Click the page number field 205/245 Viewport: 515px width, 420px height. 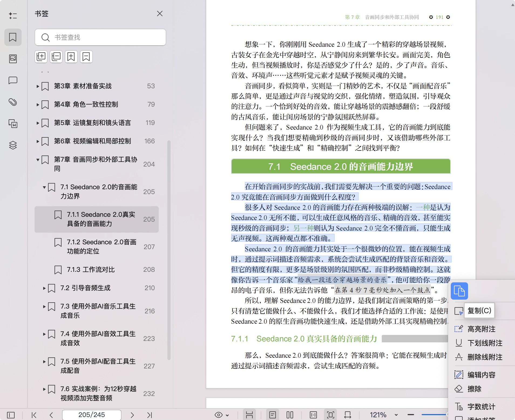92,415
